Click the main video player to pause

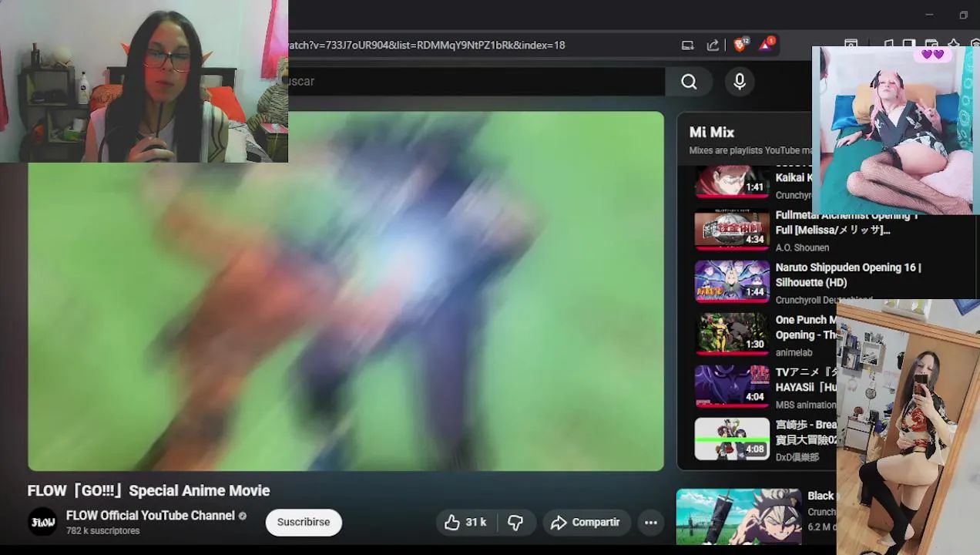pyautogui.click(x=345, y=291)
